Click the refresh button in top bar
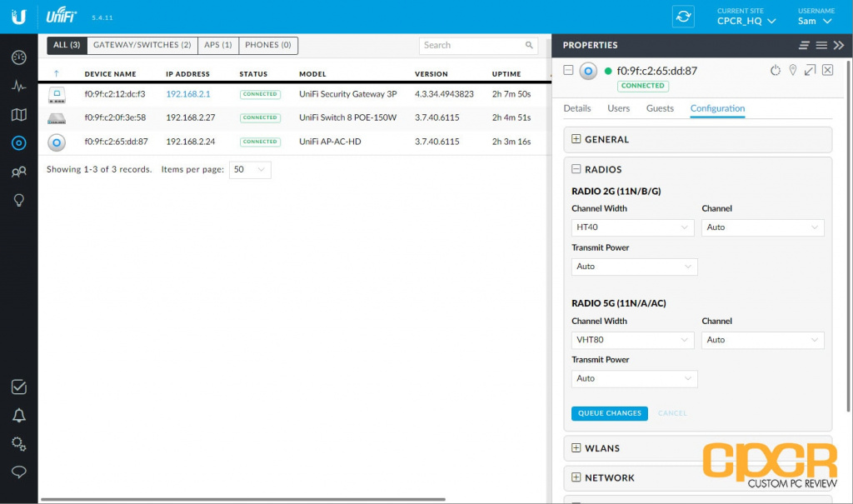 683,17
